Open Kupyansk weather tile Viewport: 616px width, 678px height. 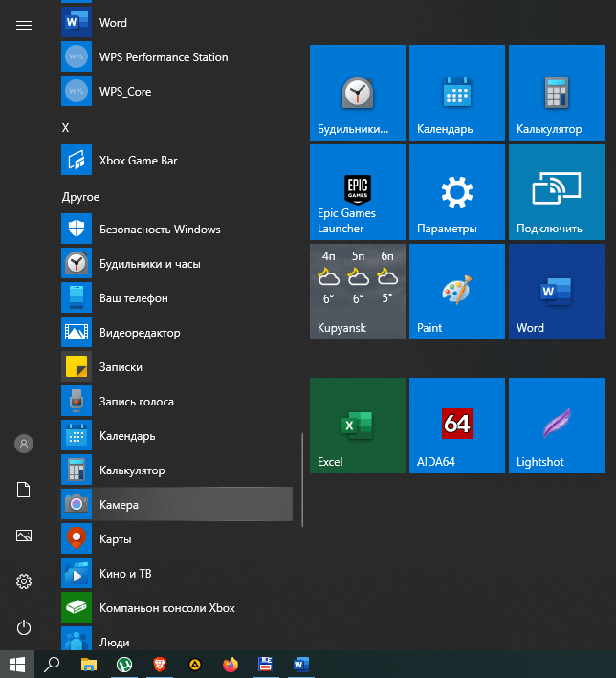[358, 292]
